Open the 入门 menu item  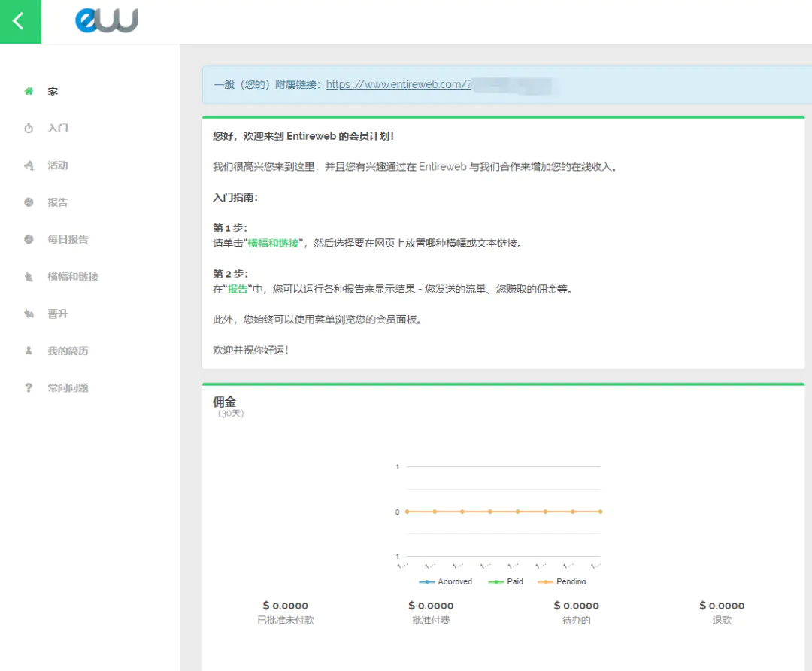click(x=58, y=129)
